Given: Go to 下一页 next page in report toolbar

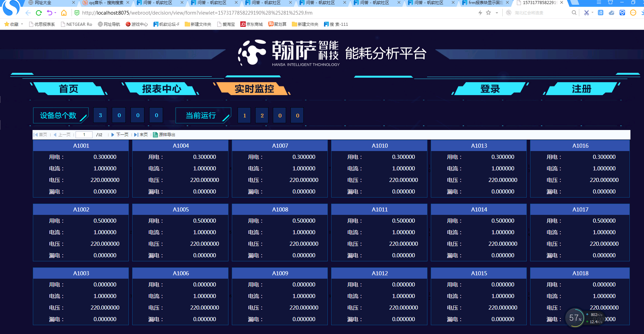Looking at the screenshot, I should click(120, 135).
